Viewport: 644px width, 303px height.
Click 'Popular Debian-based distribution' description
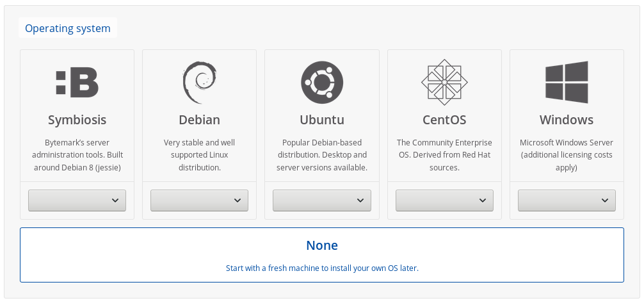pos(322,155)
